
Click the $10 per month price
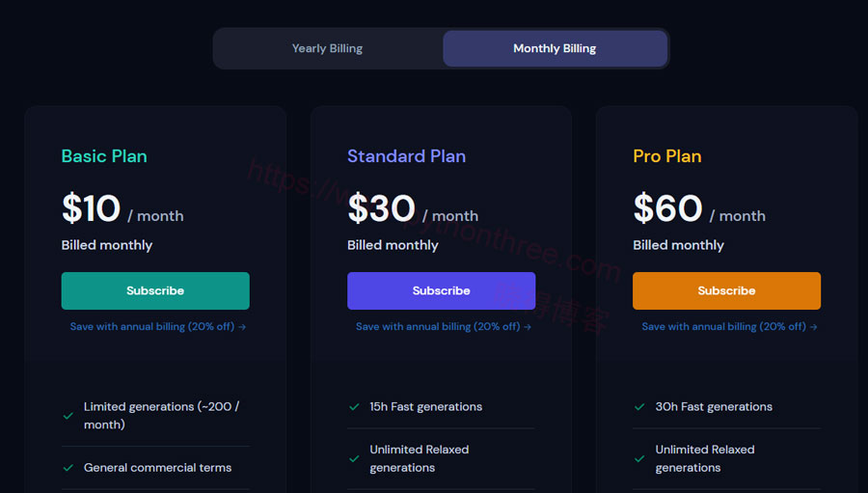pyautogui.click(x=122, y=208)
